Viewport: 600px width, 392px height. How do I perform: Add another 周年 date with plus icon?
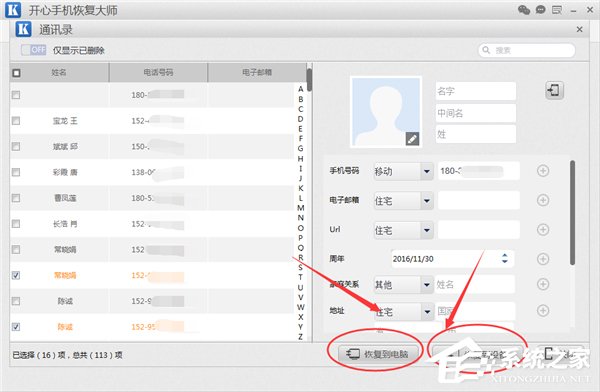[543, 259]
